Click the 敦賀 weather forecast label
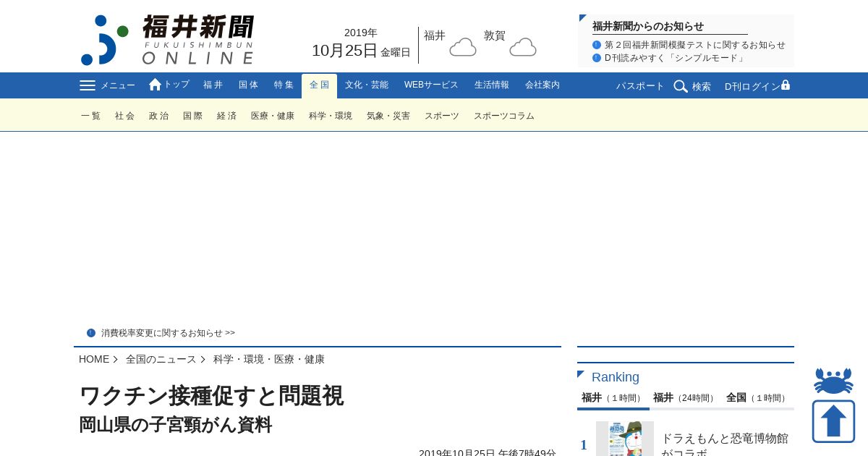This screenshot has height=456, width=868. coord(495,35)
